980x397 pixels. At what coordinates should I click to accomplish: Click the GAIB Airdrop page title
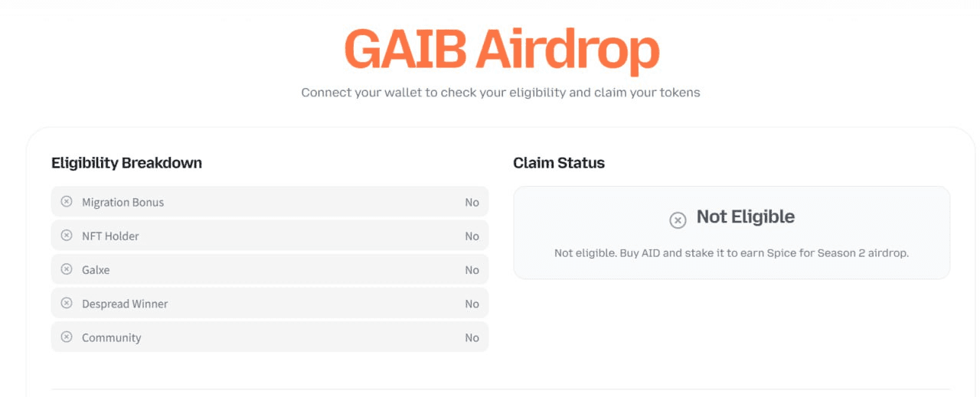(501, 49)
